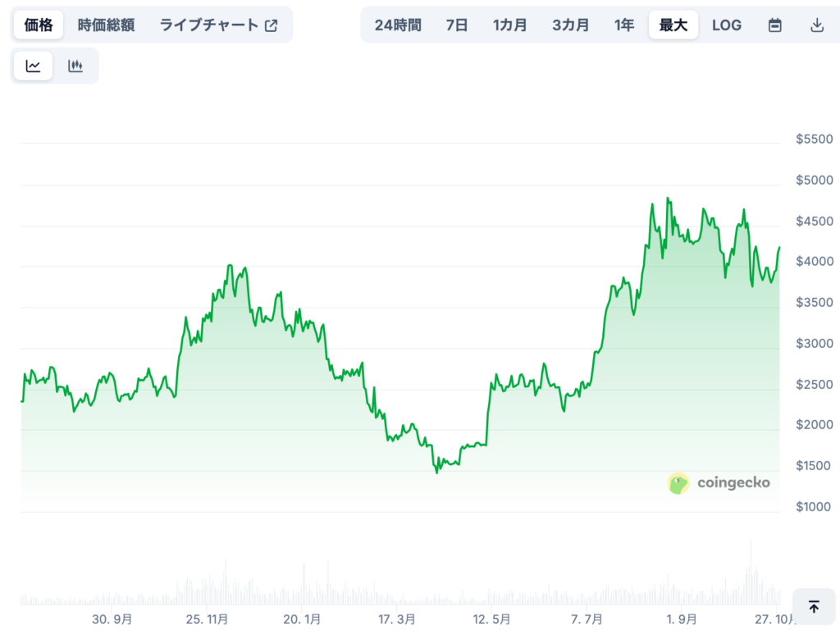This screenshot has height=640, width=840.
Task: Set range to 1カ月
Action: click(x=510, y=25)
